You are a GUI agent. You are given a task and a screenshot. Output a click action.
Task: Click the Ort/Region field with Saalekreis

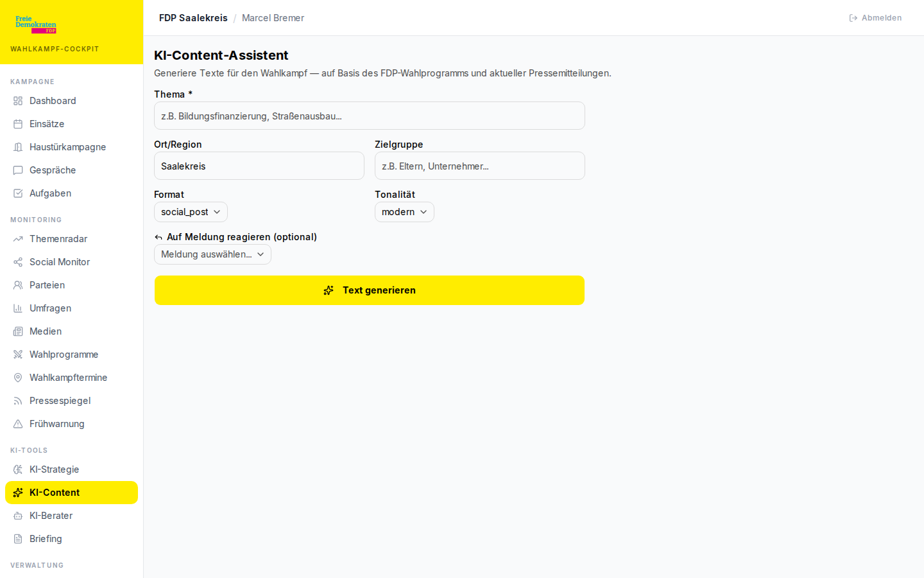coord(259,166)
